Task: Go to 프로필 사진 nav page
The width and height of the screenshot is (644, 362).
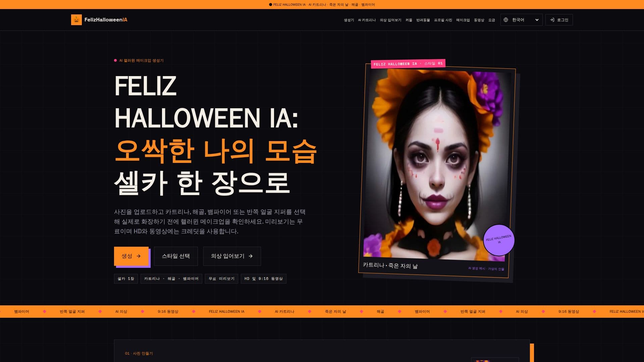Action: point(443,20)
